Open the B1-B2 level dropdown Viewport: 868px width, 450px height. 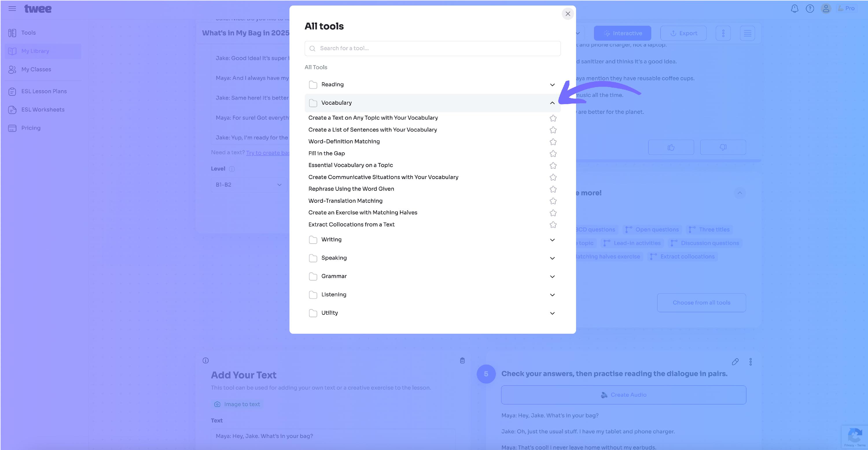[x=249, y=185]
